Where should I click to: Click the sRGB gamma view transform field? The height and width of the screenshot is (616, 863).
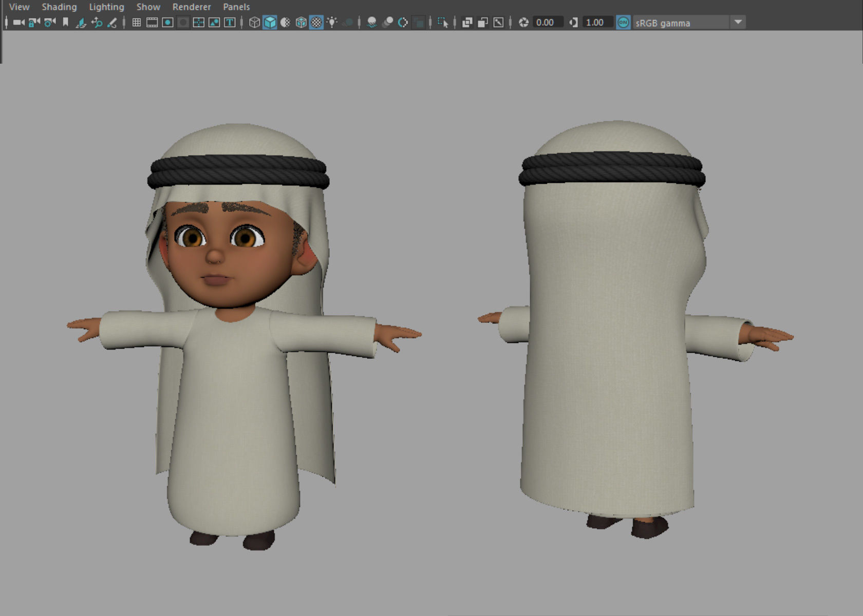pos(681,23)
